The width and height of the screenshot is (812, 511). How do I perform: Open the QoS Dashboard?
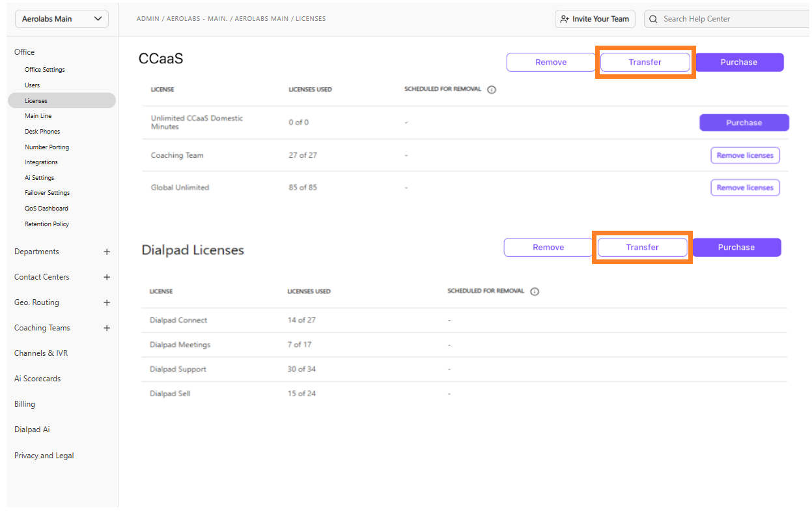(x=46, y=209)
